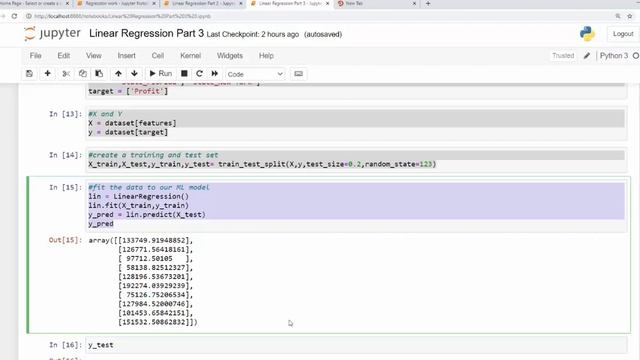
Task: Open the File menu
Action: [36, 56]
